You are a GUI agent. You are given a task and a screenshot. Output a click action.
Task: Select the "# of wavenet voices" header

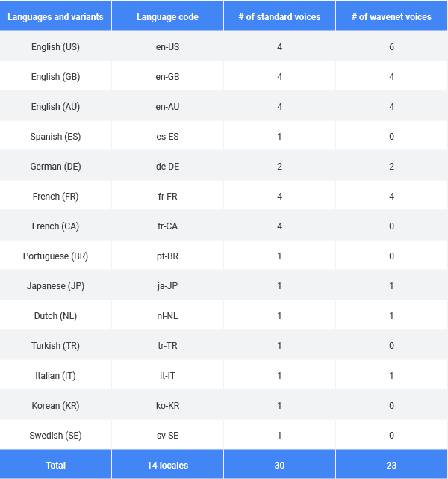coord(391,16)
